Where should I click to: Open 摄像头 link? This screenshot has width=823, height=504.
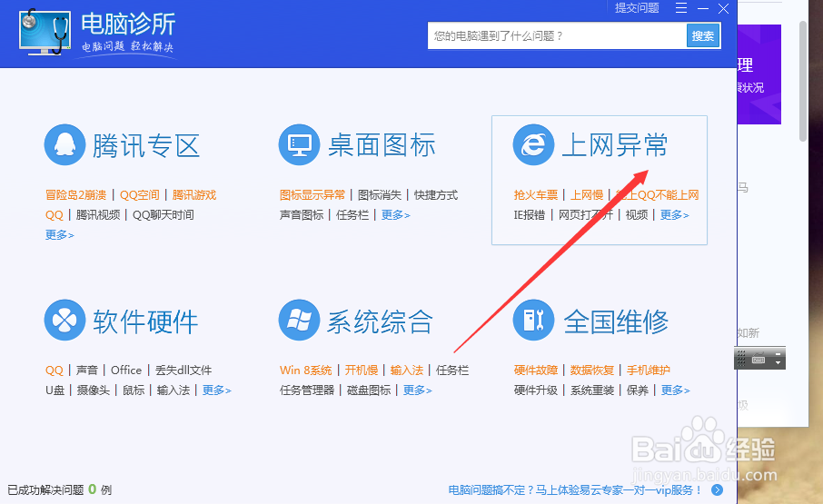pos(94,390)
